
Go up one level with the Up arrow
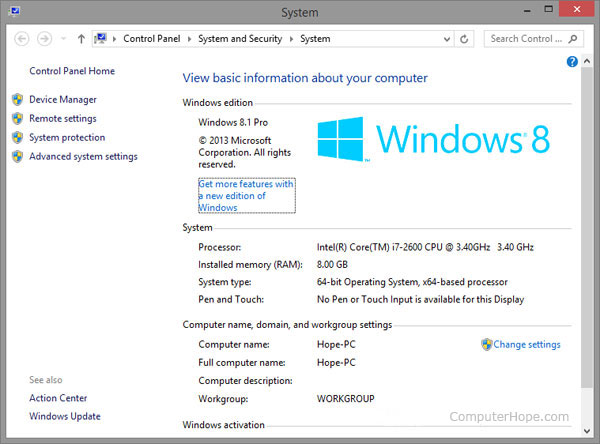click(x=81, y=39)
